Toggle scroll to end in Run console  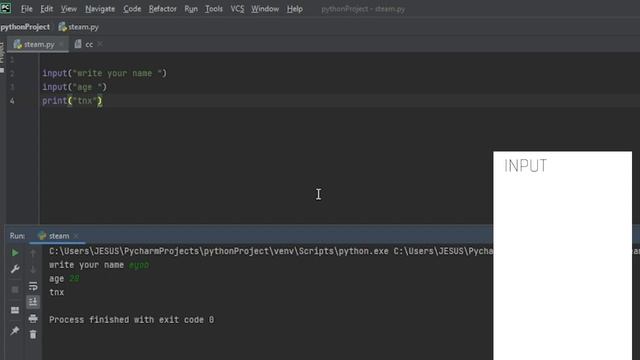click(33, 302)
